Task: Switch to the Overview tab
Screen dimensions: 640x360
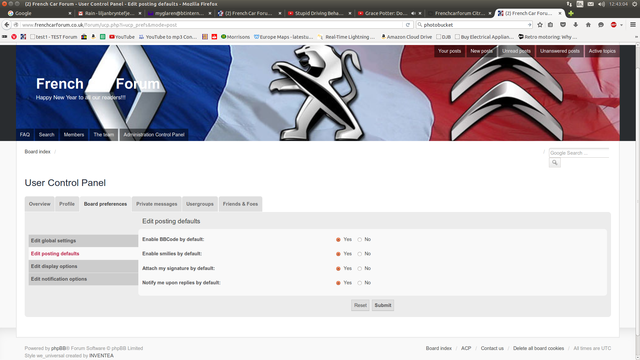Action: point(40,204)
